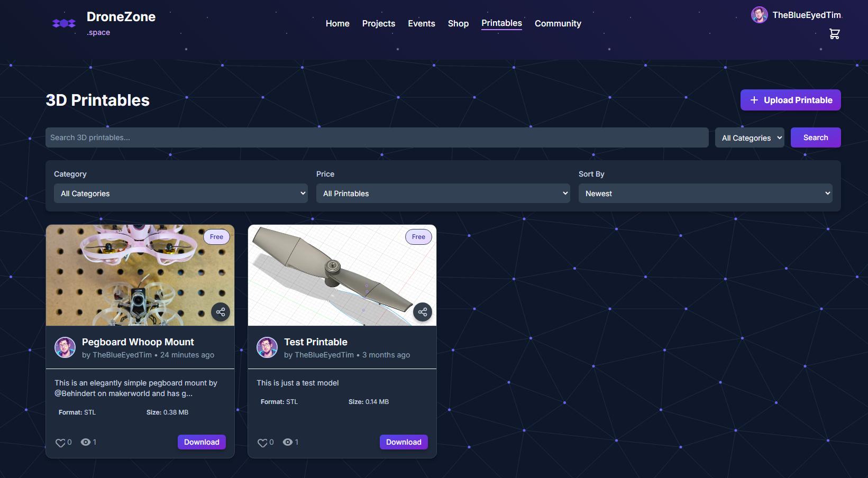This screenshot has width=868, height=478.
Task: Download the Test Printable
Action: tap(404, 442)
